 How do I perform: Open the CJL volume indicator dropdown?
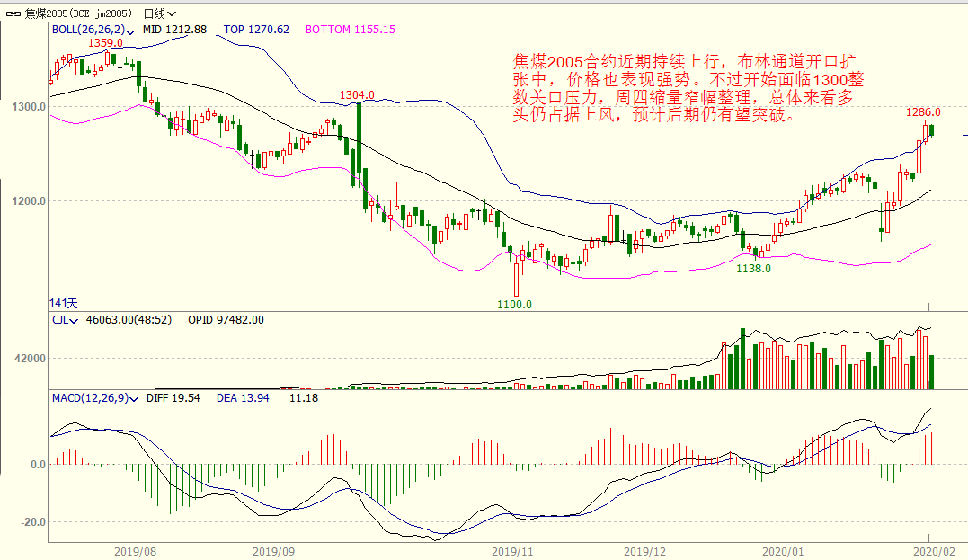click(x=75, y=320)
